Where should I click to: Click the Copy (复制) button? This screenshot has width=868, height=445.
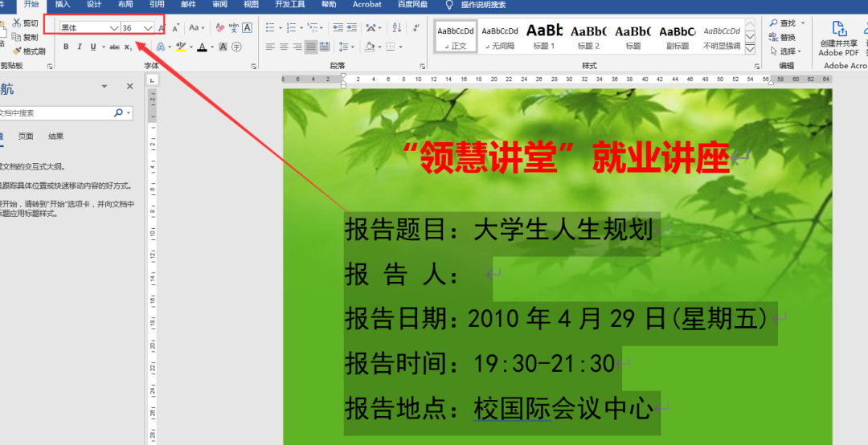26,37
